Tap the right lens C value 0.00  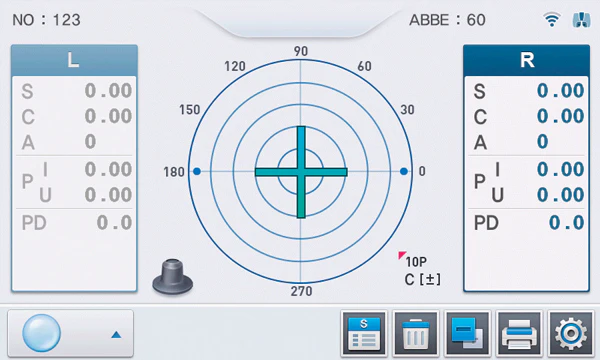pos(561,116)
